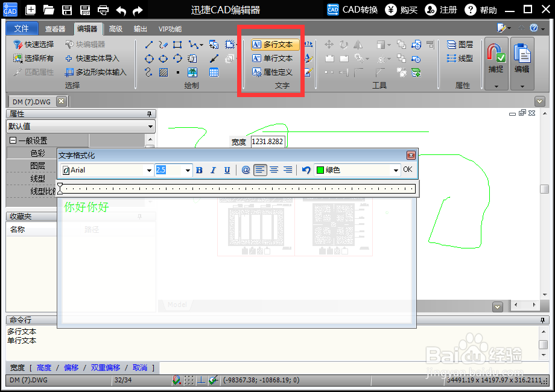Select the Ellipse drawing tool
555x392 pixels.
[x=163, y=58]
